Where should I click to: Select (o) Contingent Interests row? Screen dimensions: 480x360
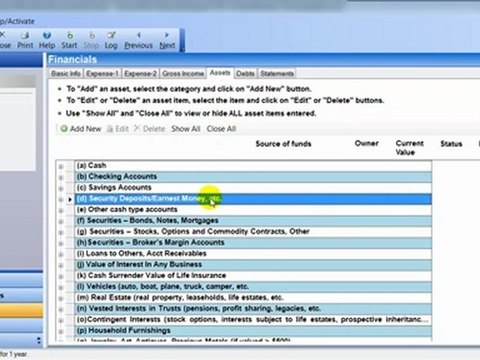(253, 320)
